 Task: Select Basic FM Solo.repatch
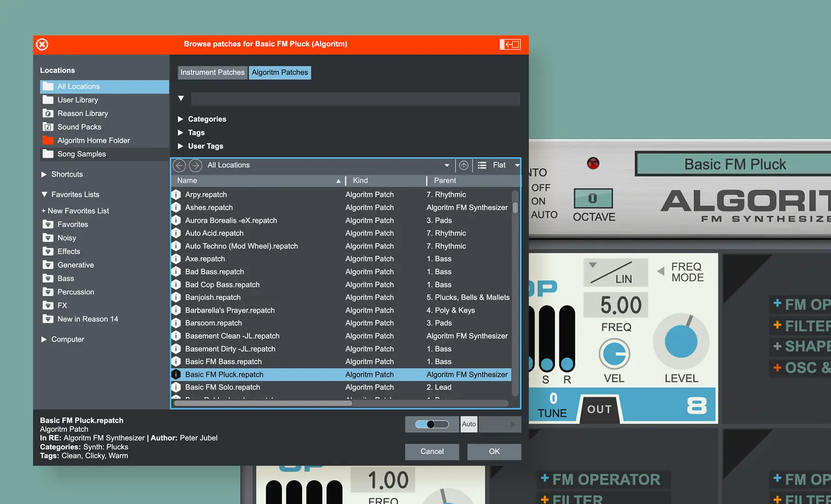point(341,387)
